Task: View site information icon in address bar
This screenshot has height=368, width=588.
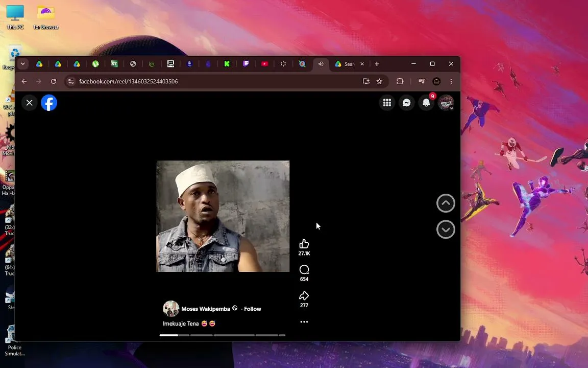Action: 71,81
